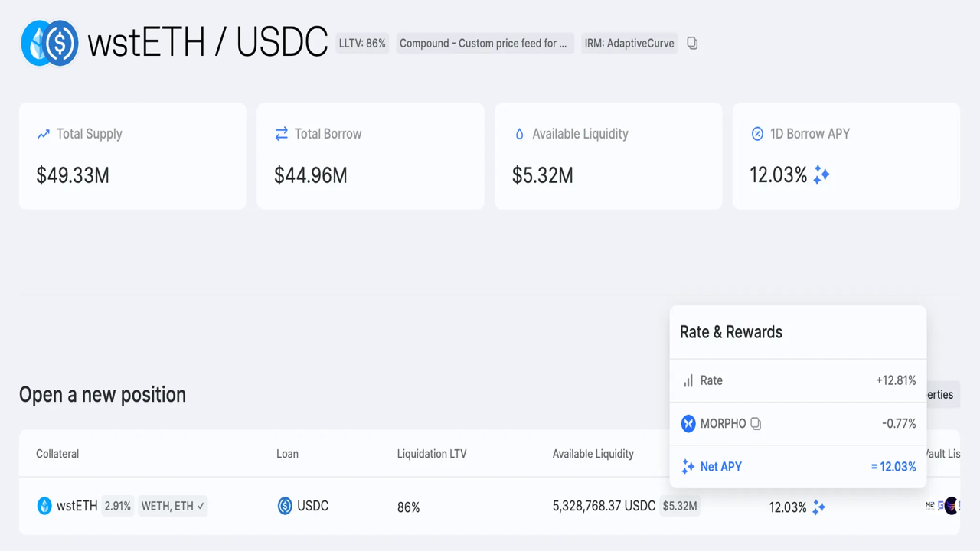Sort by the Liquidation LTV column header

point(432,454)
